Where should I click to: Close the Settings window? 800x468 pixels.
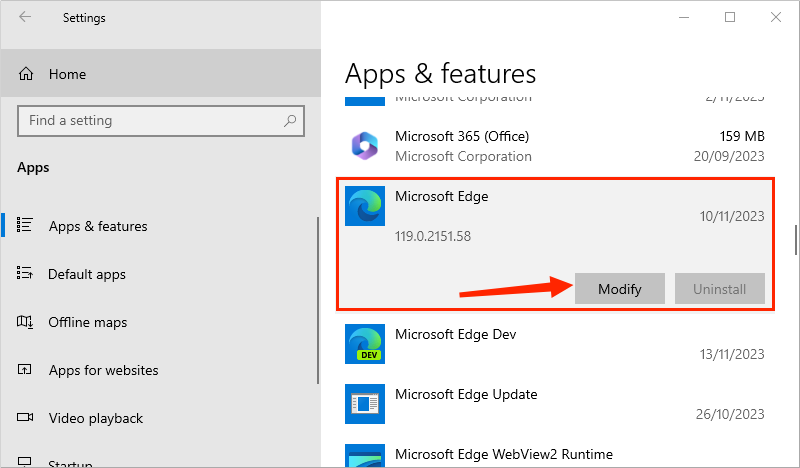[x=776, y=17]
